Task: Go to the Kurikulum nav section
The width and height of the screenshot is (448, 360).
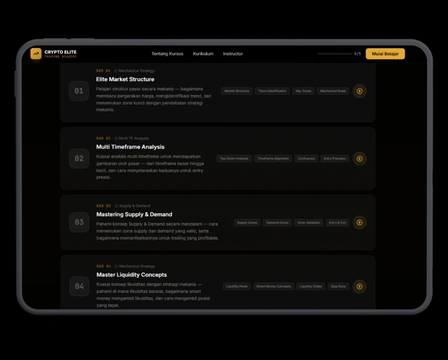Action: click(203, 54)
